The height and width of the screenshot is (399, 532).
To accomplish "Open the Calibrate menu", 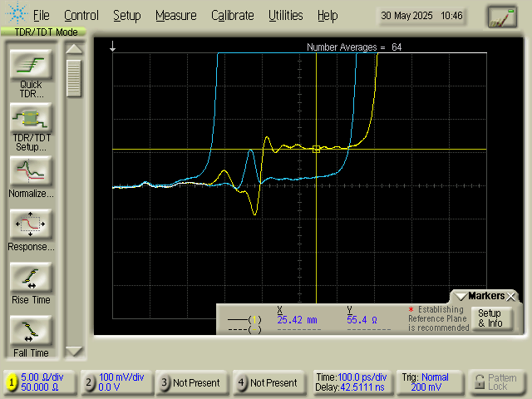I will (232, 15).
